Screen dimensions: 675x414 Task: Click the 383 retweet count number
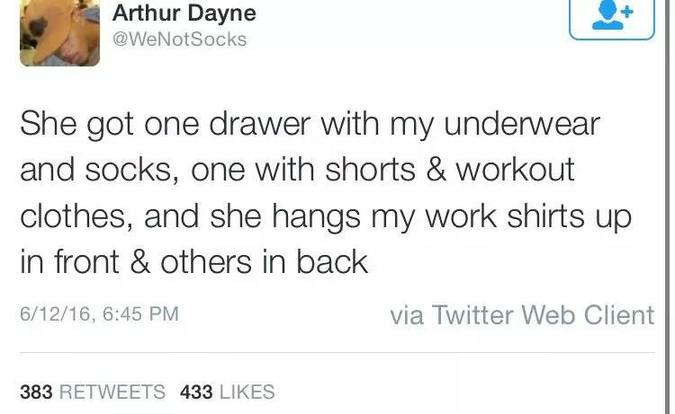(36, 392)
